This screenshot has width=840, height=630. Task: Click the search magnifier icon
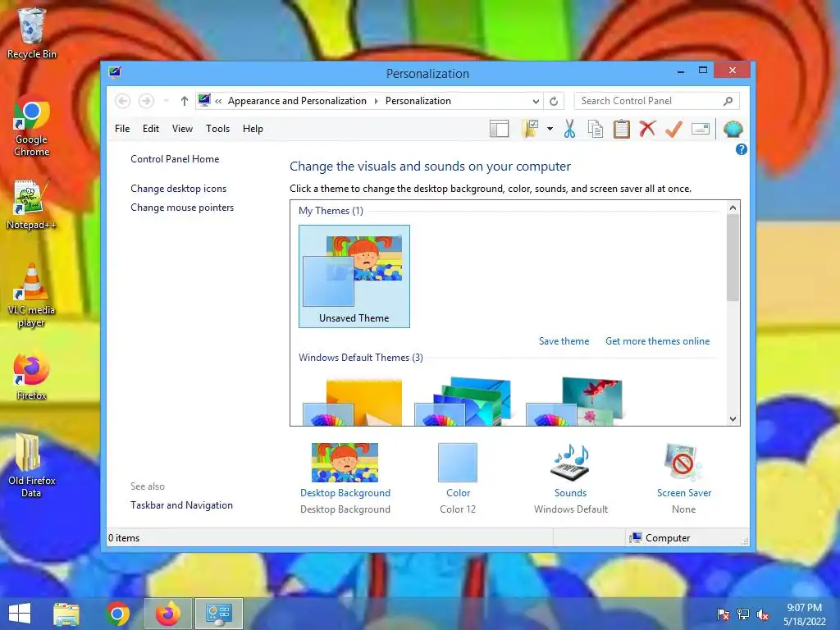(x=728, y=101)
